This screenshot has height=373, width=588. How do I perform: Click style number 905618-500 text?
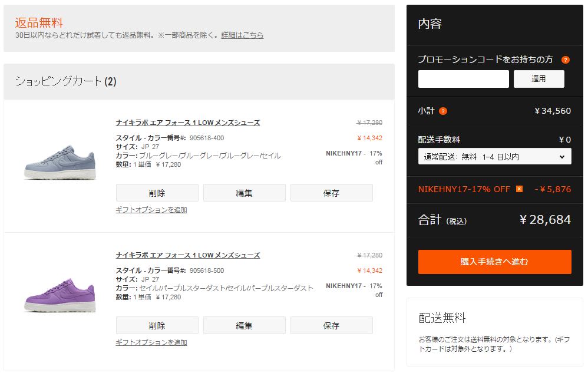(207, 270)
